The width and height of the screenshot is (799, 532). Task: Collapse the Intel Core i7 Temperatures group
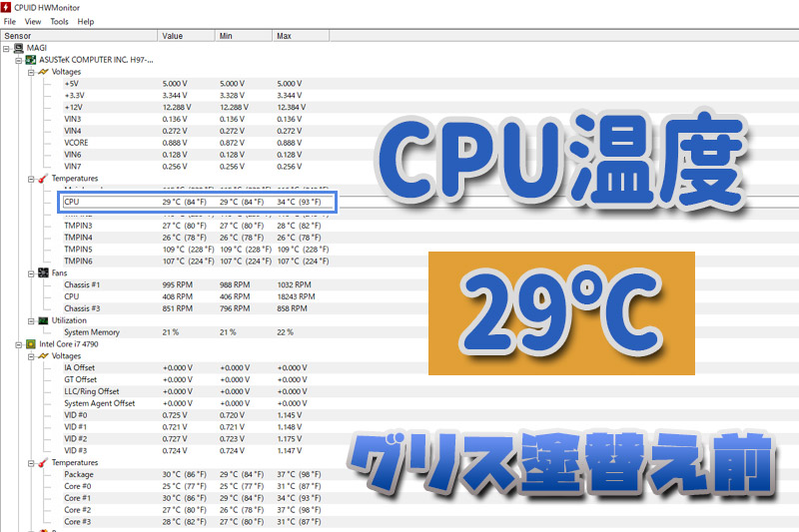(31, 463)
